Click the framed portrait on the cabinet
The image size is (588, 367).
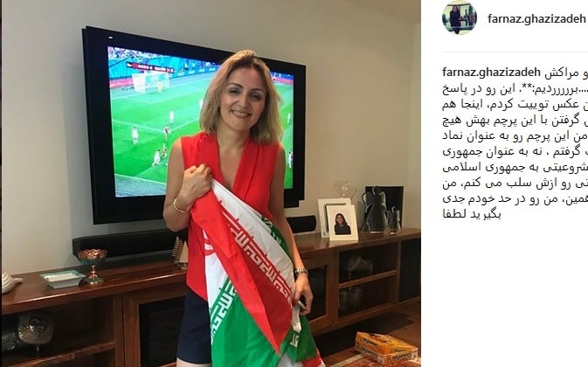point(342,223)
